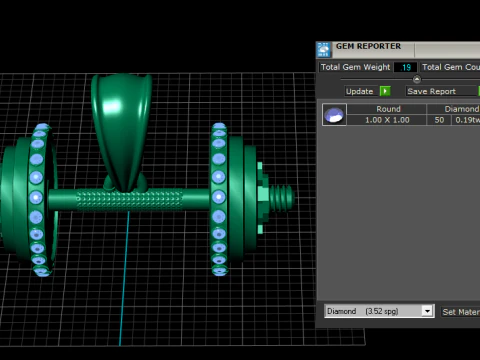Click the green bail loop on the model

tap(121, 133)
